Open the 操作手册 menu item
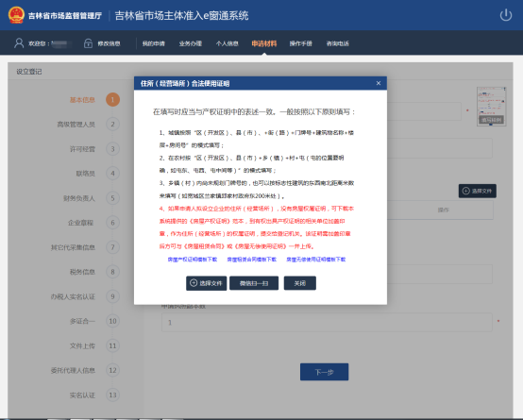 [300, 43]
